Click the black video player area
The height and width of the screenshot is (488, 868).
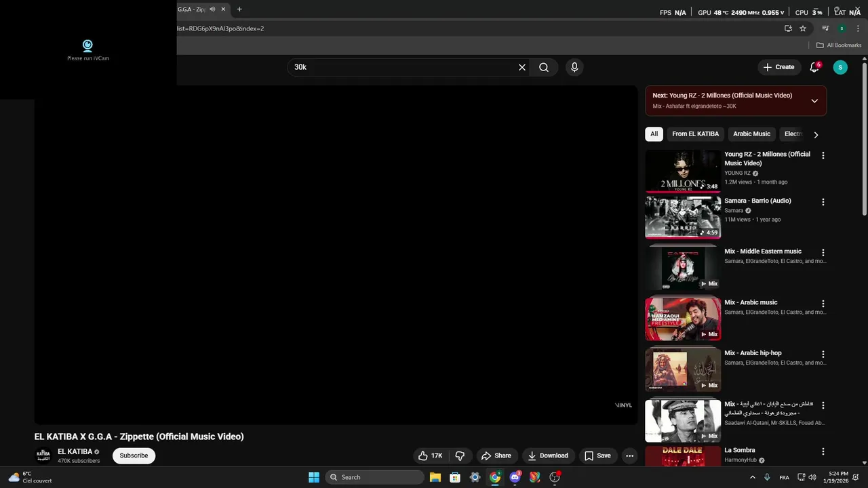coord(336,255)
